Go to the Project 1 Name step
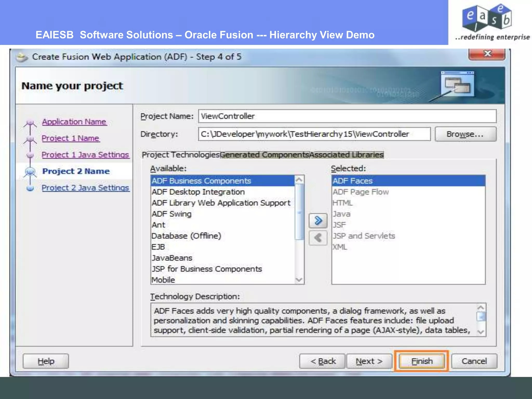Screen dimensions: 532x399 tap(71, 138)
